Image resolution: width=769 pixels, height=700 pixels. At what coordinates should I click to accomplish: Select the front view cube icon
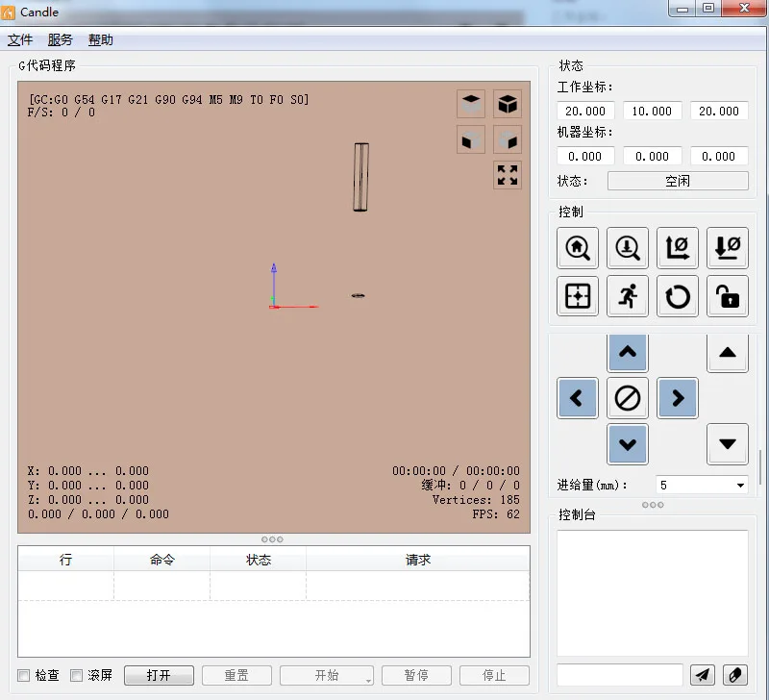pos(471,139)
